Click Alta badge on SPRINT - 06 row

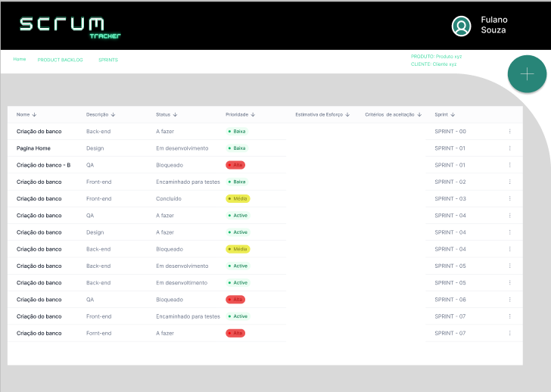pos(235,300)
